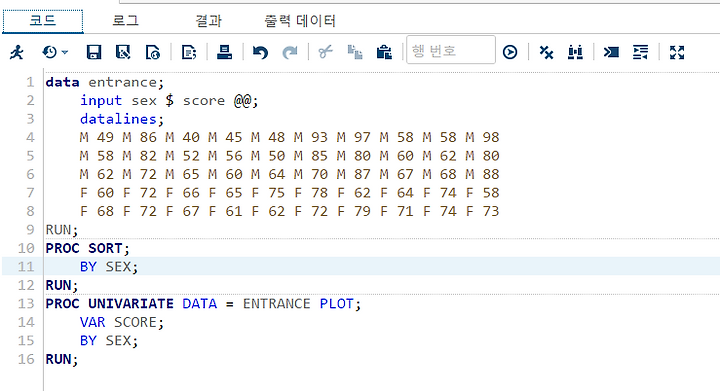Open the submission history clock icon
Viewport: 720px width, 391px height.
(x=50, y=52)
